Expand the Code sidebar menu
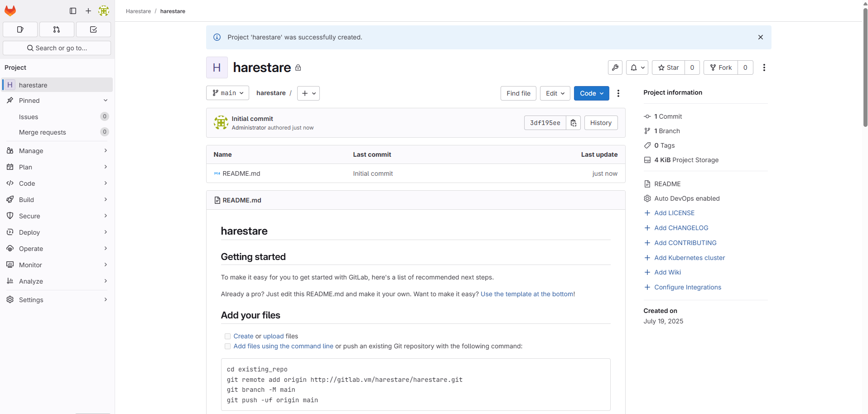This screenshot has height=414, width=868. pyautogui.click(x=58, y=183)
